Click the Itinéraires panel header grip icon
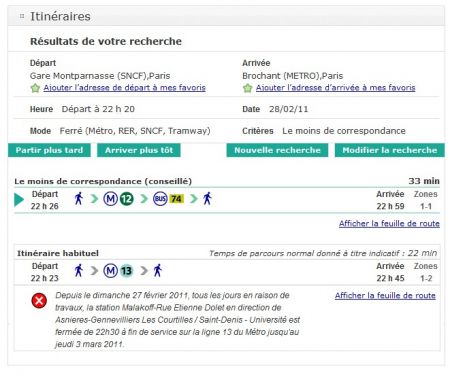 [22, 16]
